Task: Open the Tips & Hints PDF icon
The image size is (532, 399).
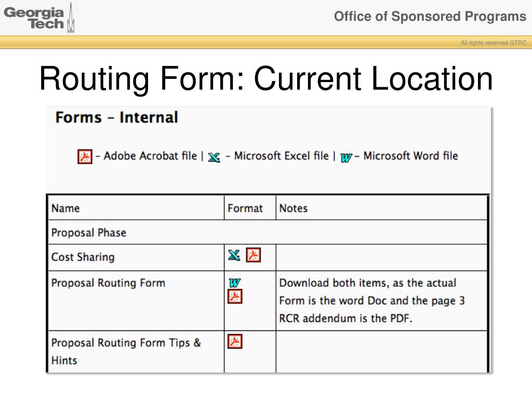Action: pyautogui.click(x=235, y=341)
